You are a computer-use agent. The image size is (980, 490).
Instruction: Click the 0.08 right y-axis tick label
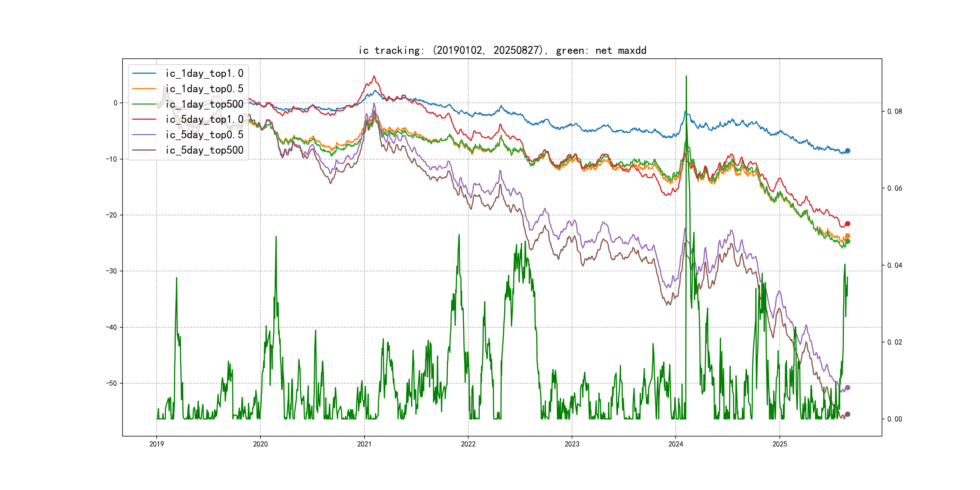tap(894, 112)
